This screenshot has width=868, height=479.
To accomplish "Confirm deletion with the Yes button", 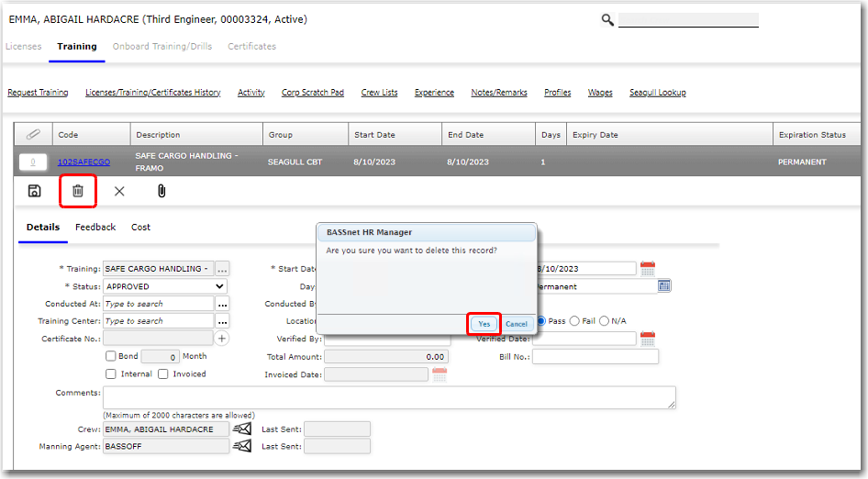I will pos(484,324).
